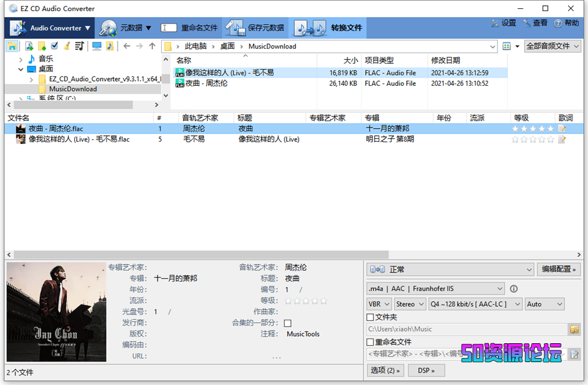Image resolution: width=588 pixels, height=385 pixels.
Task: Set rating stars for 夜曲 track row
Action: (533, 129)
